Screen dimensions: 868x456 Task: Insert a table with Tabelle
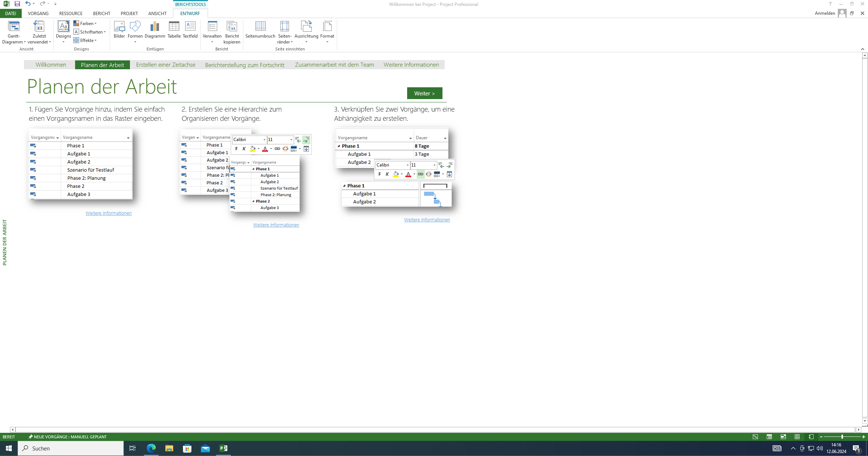[x=174, y=29]
